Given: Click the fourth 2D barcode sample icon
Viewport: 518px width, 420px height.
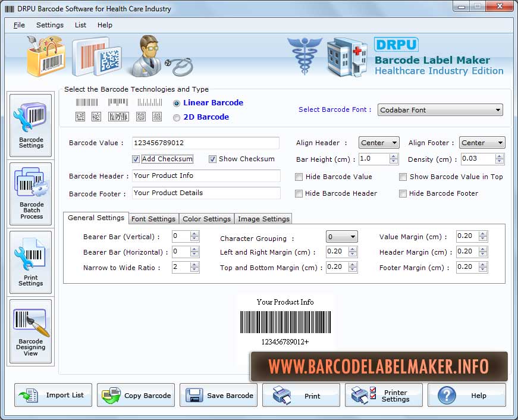Looking at the screenshot, I should (141, 117).
